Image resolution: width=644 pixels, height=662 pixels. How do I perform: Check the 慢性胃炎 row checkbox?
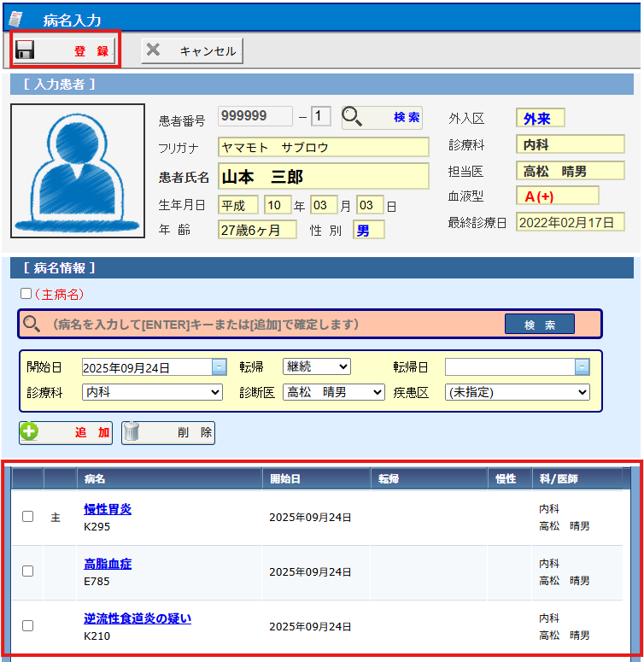click(x=27, y=517)
